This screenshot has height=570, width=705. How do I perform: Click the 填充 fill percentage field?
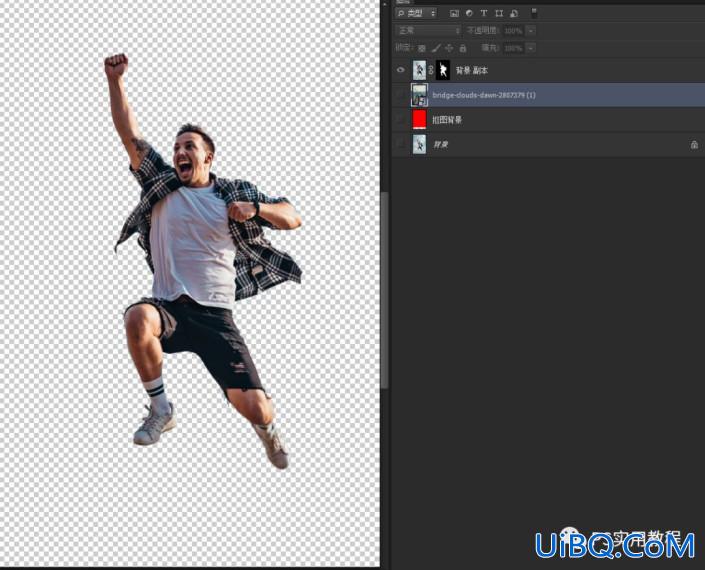[x=513, y=48]
